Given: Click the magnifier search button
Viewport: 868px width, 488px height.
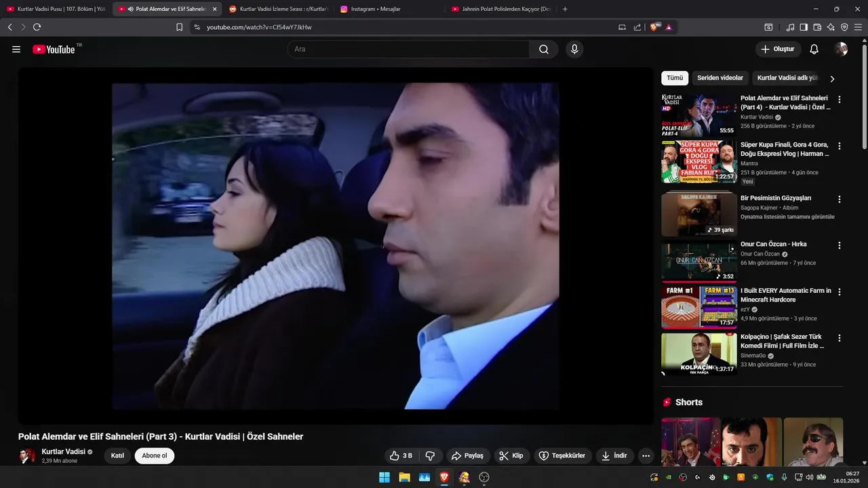Looking at the screenshot, I should pos(544,49).
